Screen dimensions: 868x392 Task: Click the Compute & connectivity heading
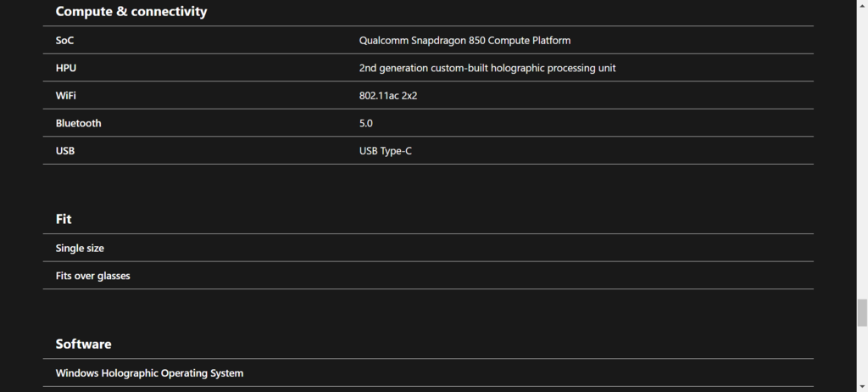pos(131,12)
